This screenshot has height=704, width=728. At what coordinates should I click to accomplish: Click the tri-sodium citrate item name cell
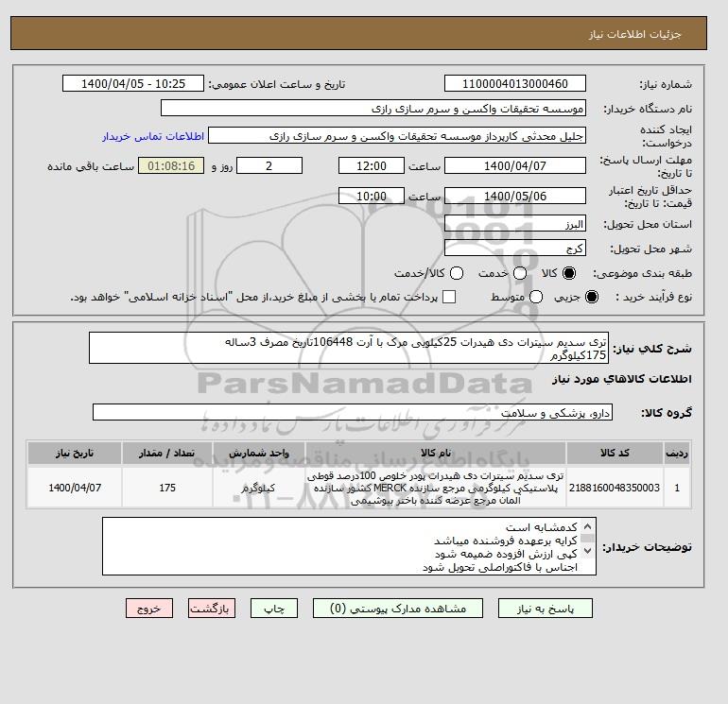(436, 488)
